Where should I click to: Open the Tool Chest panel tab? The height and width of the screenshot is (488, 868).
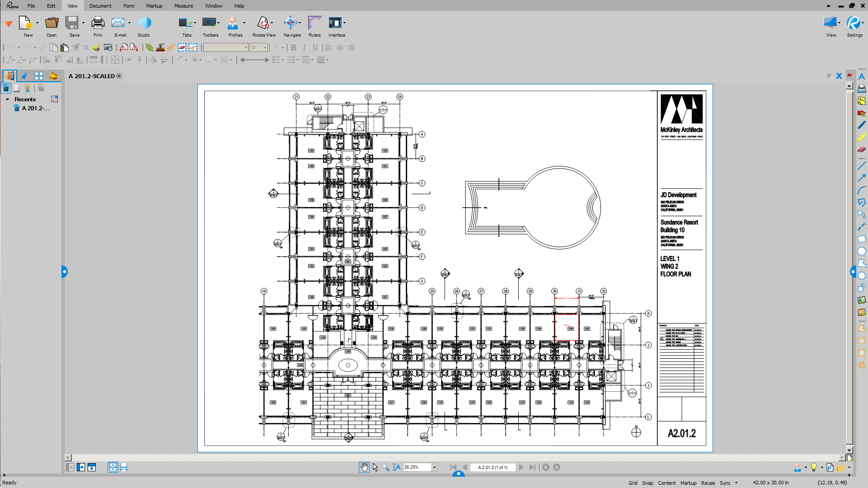click(53, 76)
